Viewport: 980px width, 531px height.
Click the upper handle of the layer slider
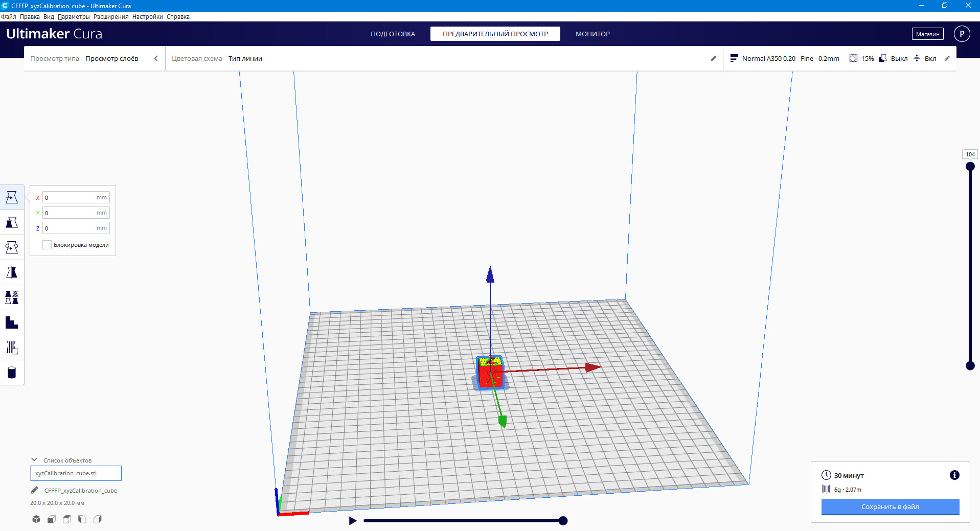pyautogui.click(x=970, y=166)
